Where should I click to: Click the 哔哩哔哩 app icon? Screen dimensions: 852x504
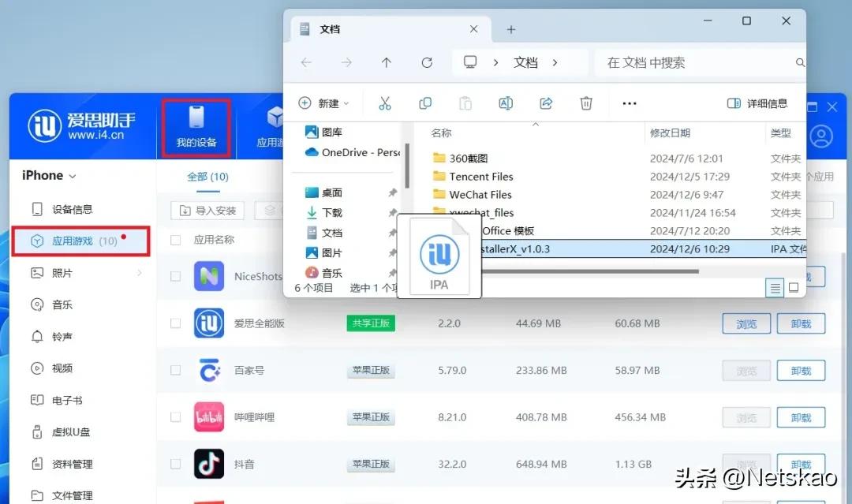[x=209, y=417]
